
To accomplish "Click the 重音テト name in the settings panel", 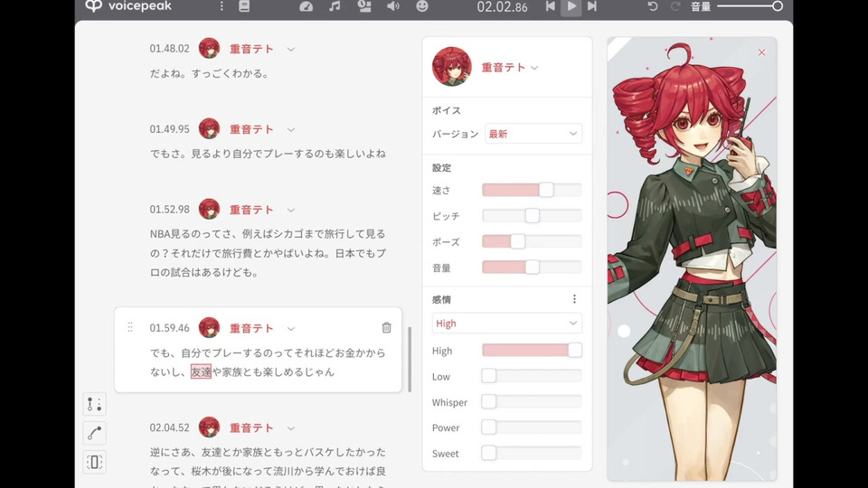I will pos(504,67).
